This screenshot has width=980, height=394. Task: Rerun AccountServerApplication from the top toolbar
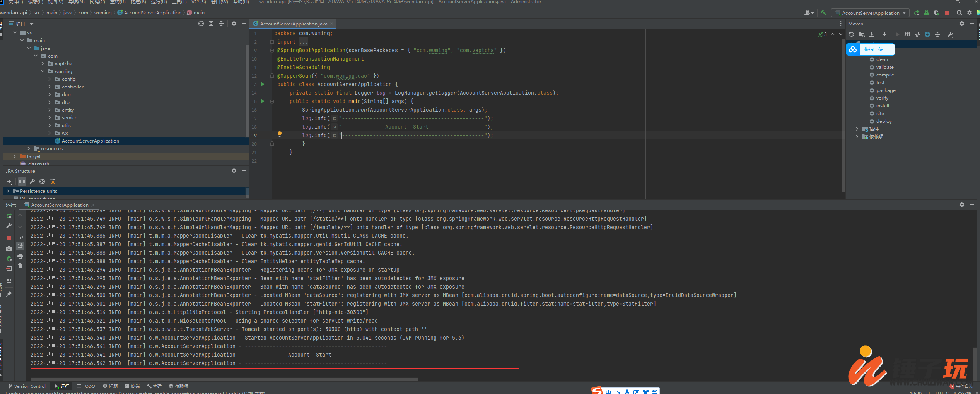pos(917,13)
